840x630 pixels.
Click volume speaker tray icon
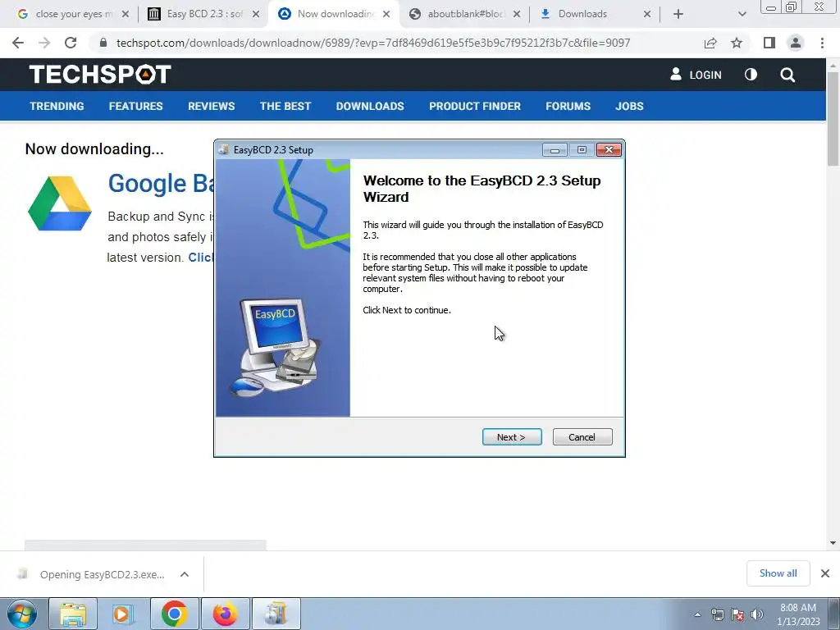[x=757, y=614]
